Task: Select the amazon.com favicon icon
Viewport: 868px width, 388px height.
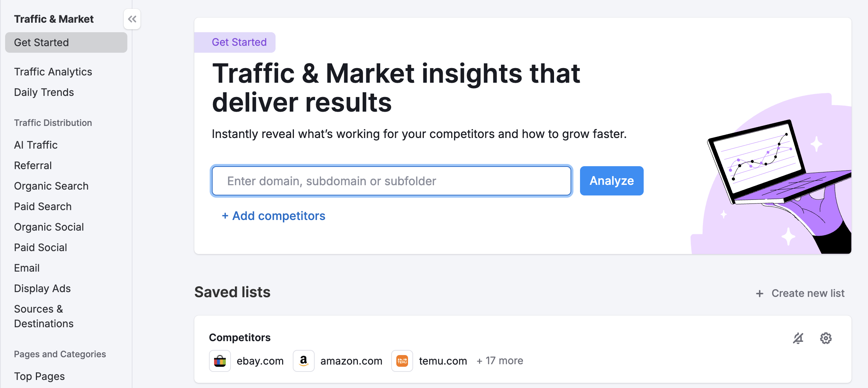Action: click(x=303, y=361)
